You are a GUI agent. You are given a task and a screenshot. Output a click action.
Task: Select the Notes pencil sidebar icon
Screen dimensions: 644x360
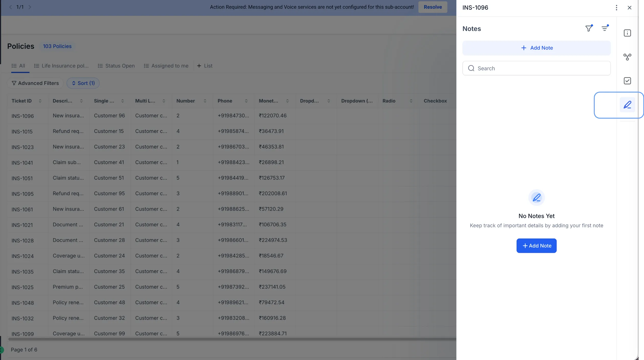pyautogui.click(x=627, y=105)
